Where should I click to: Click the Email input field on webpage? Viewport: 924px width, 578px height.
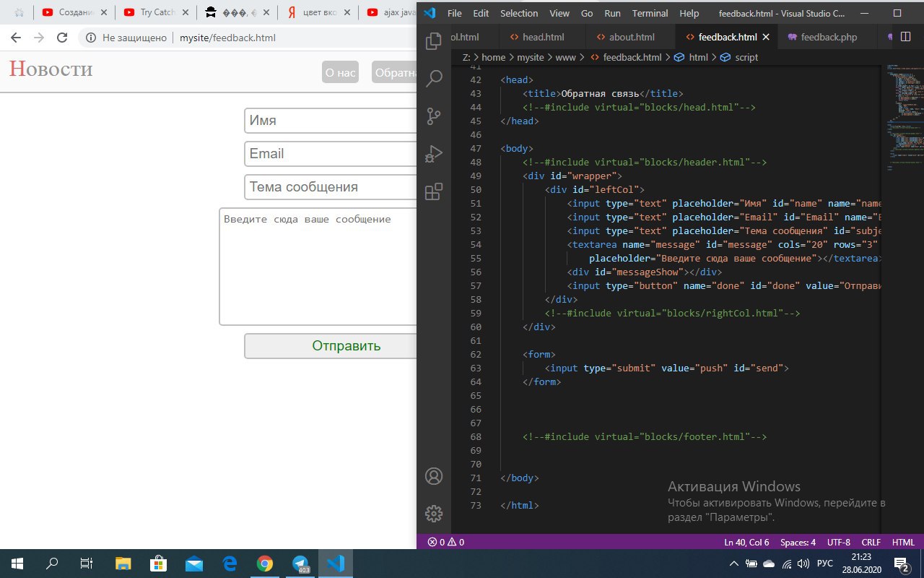coord(331,154)
